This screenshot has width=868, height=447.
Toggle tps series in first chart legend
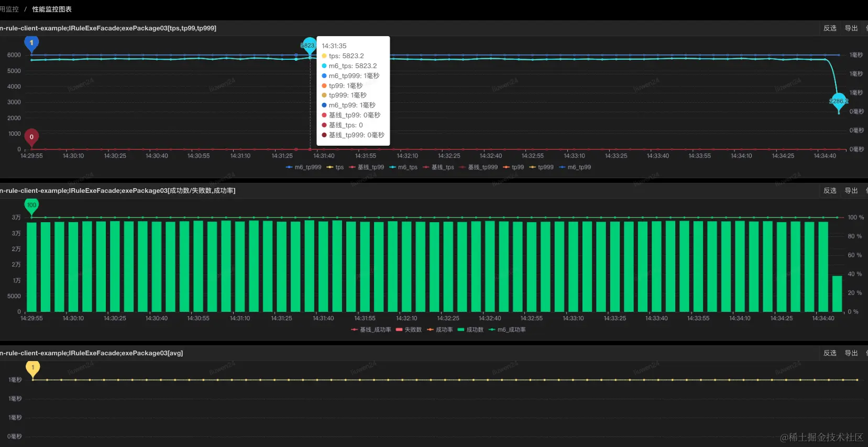[335, 167]
